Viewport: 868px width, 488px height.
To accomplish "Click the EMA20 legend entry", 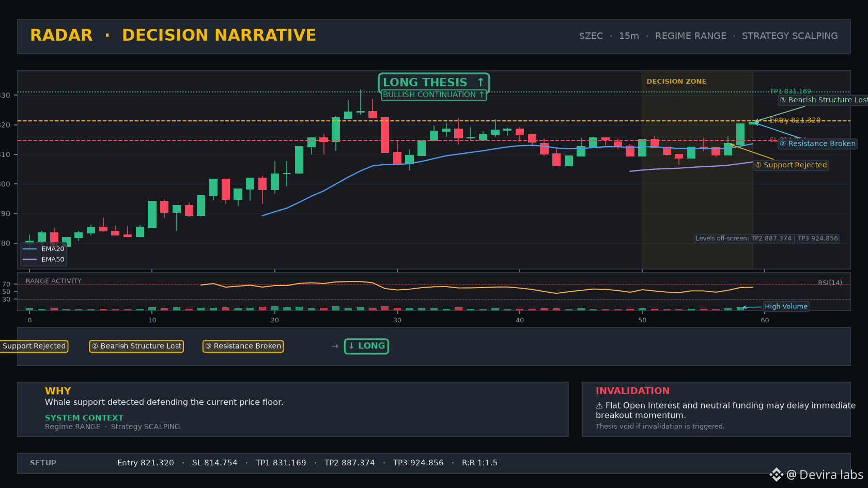I will pos(44,249).
